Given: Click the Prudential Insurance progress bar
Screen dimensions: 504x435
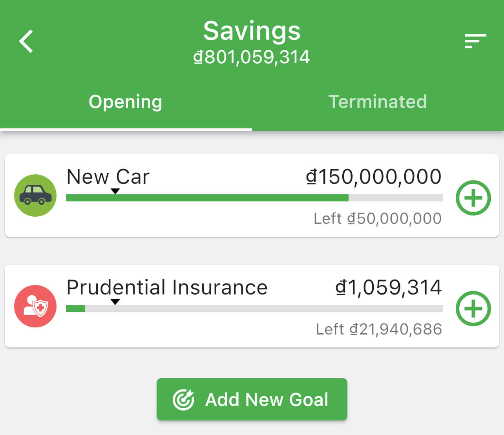Looking at the screenshot, I should click(254, 309).
